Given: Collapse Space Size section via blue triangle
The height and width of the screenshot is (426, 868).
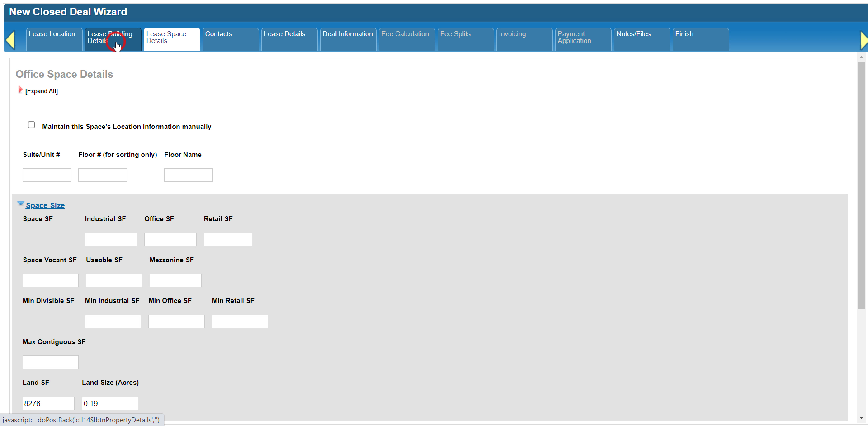Looking at the screenshot, I should click(x=20, y=204).
